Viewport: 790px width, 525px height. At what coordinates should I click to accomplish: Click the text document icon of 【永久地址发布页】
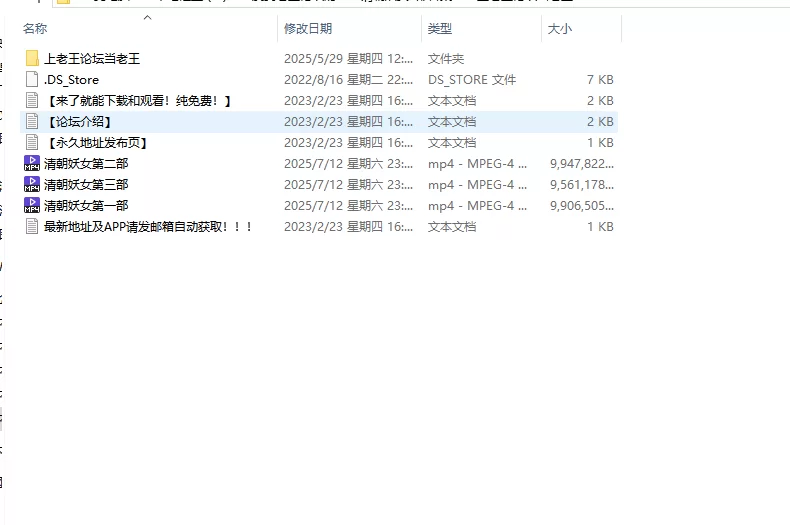(x=32, y=143)
